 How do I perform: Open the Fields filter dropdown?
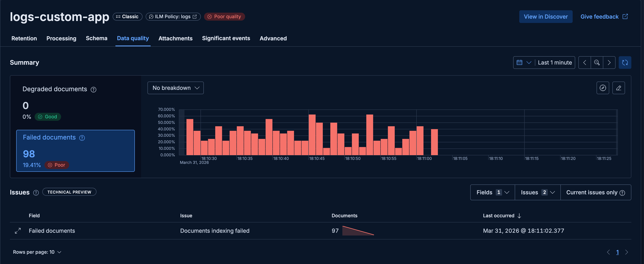coord(492,192)
